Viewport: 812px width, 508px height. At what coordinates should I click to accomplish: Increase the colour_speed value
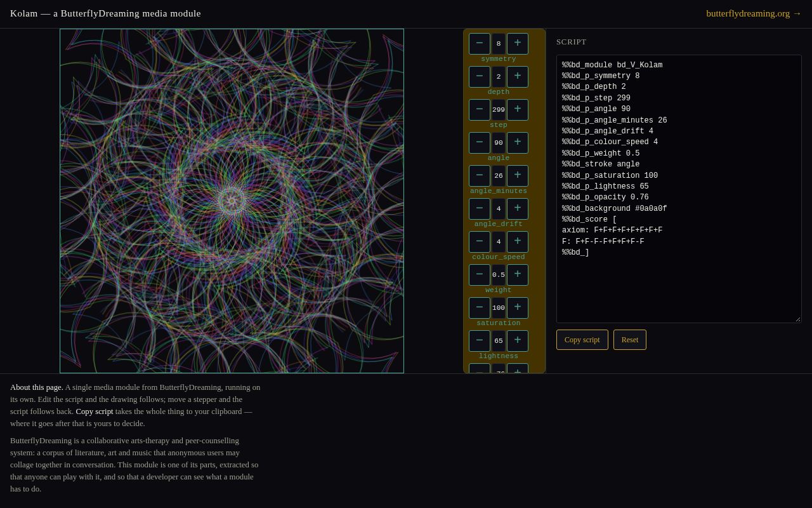(x=518, y=242)
